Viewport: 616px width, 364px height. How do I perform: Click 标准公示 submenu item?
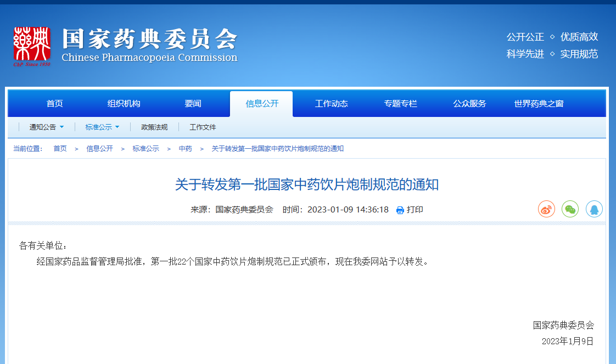click(x=99, y=127)
